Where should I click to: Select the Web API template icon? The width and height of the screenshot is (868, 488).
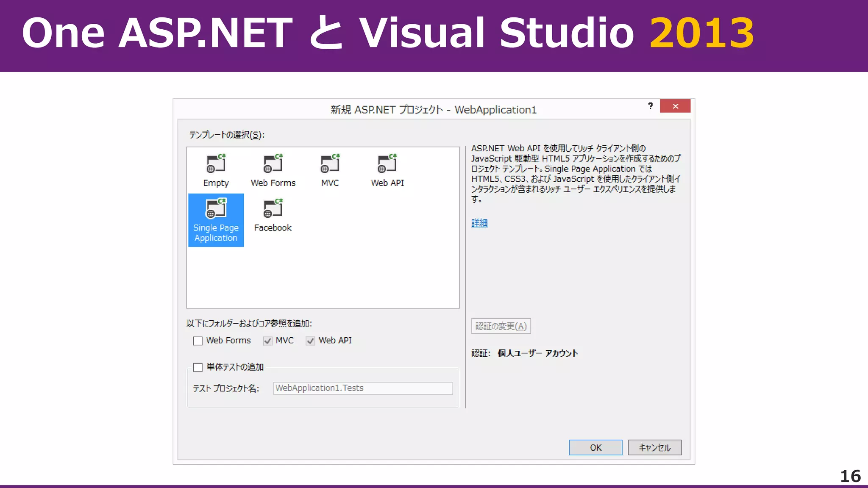tap(387, 164)
